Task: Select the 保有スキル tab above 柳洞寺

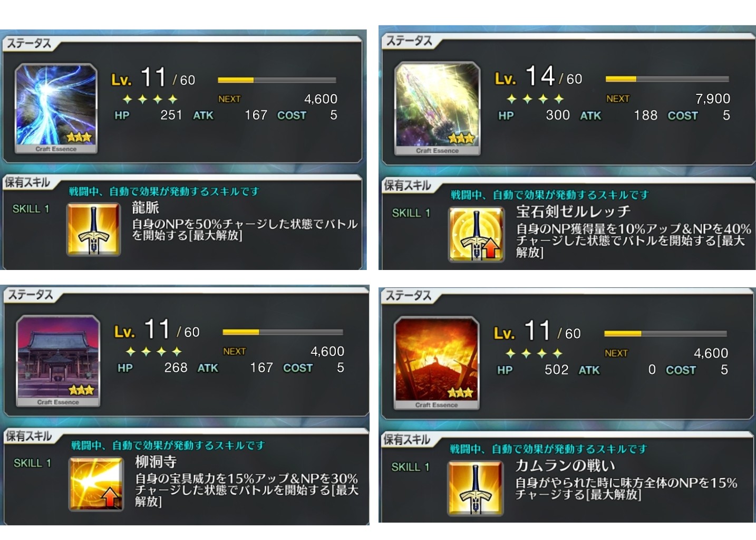Action: (29, 436)
